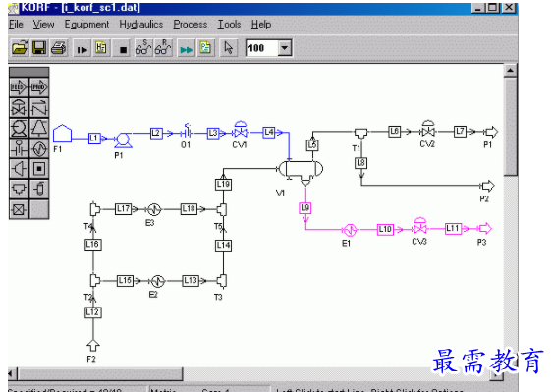Click the zoom value field showing 100
Screen dimensions: 552x392
click(x=262, y=48)
